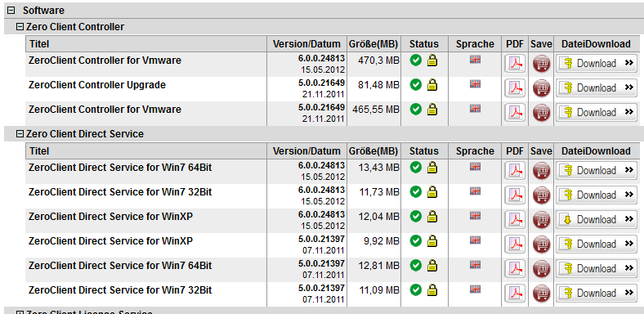
Task: Select 'Direct Service for Win7 64Bit' title, version 6.0.0.24813
Action: (120, 168)
